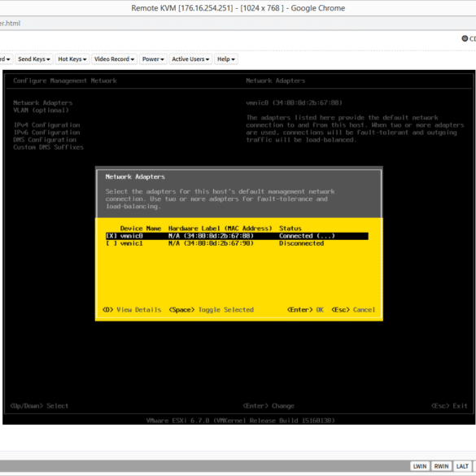Click the Status column header
Viewport: 476px width, 476px height.
pyautogui.click(x=290, y=229)
